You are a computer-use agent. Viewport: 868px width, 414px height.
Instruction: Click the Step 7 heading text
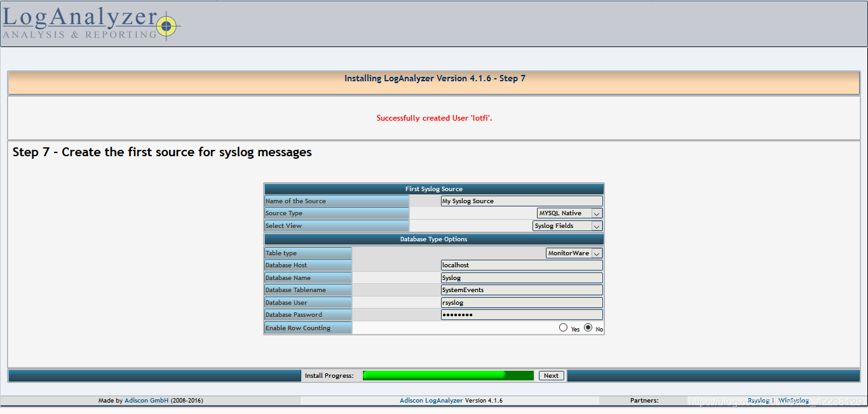pos(162,152)
